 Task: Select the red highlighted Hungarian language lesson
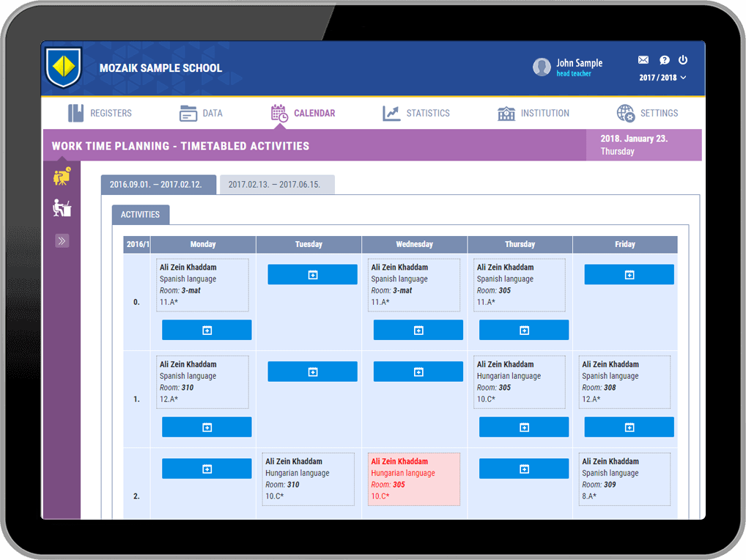(414, 479)
